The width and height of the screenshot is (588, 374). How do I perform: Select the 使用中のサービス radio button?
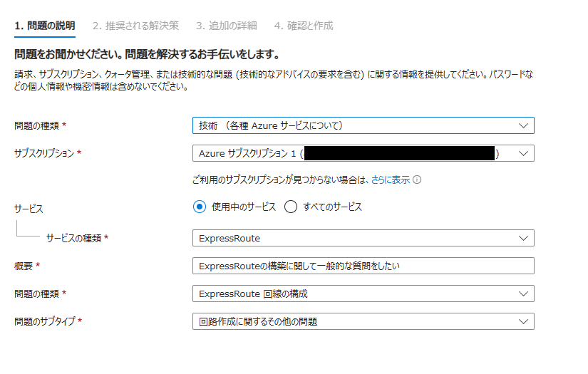[x=200, y=207]
